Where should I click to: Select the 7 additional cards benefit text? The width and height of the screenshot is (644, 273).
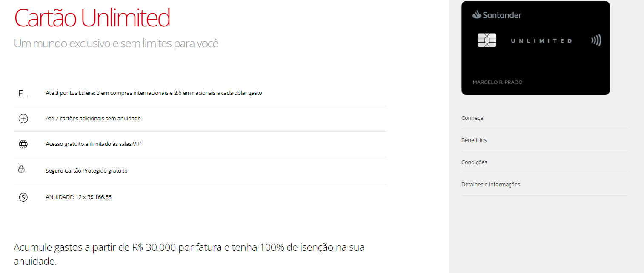[x=93, y=119]
